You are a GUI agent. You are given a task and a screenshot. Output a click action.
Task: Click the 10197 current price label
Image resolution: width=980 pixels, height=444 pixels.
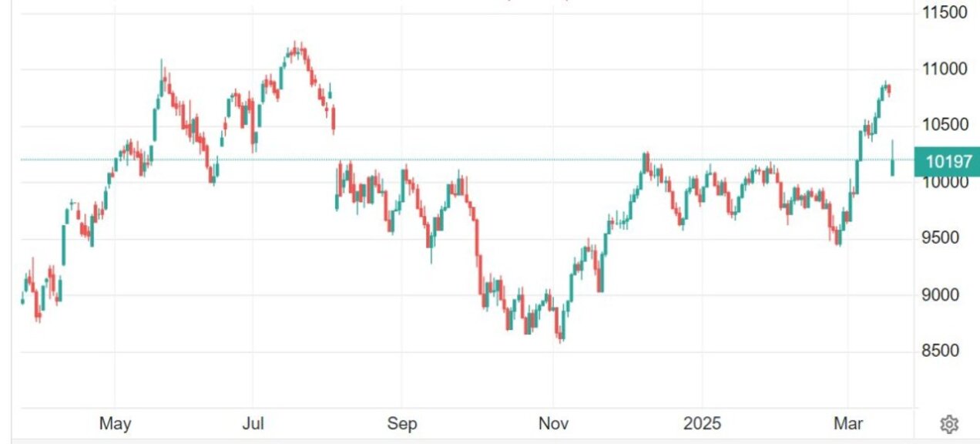coord(947,161)
